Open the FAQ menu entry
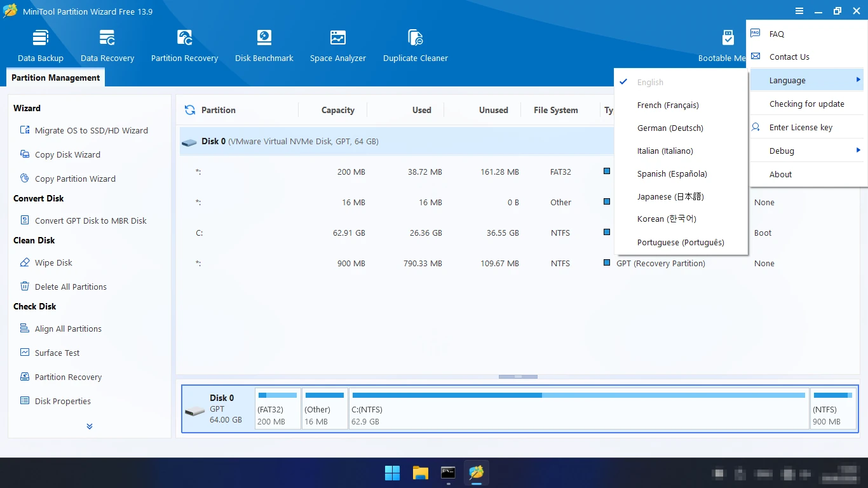868x488 pixels. click(807, 34)
